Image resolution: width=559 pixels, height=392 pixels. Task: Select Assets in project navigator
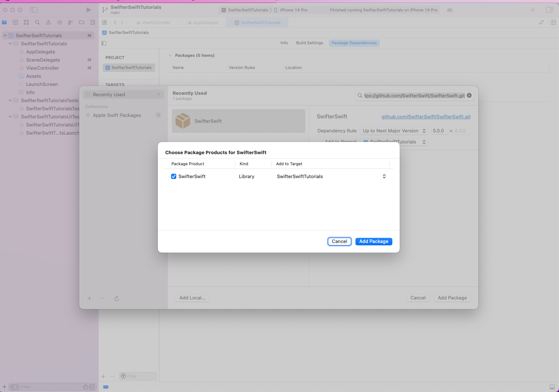point(34,76)
